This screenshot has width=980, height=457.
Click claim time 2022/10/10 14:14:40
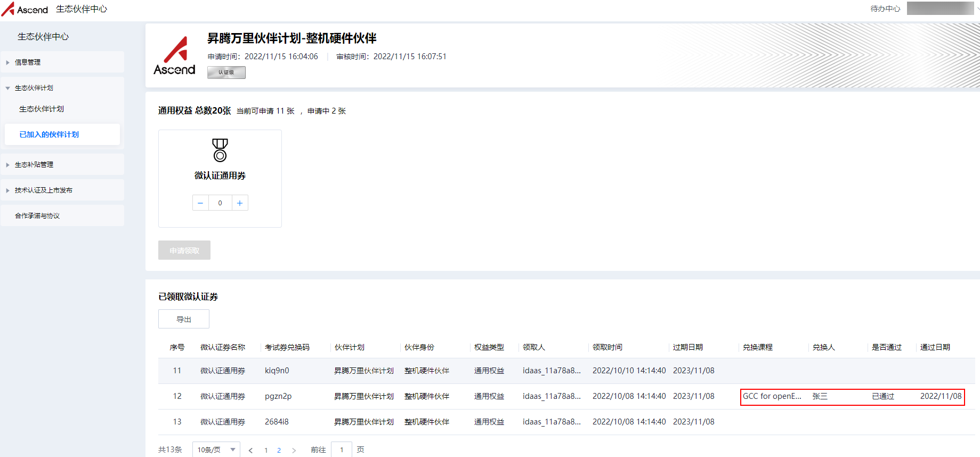pos(629,371)
